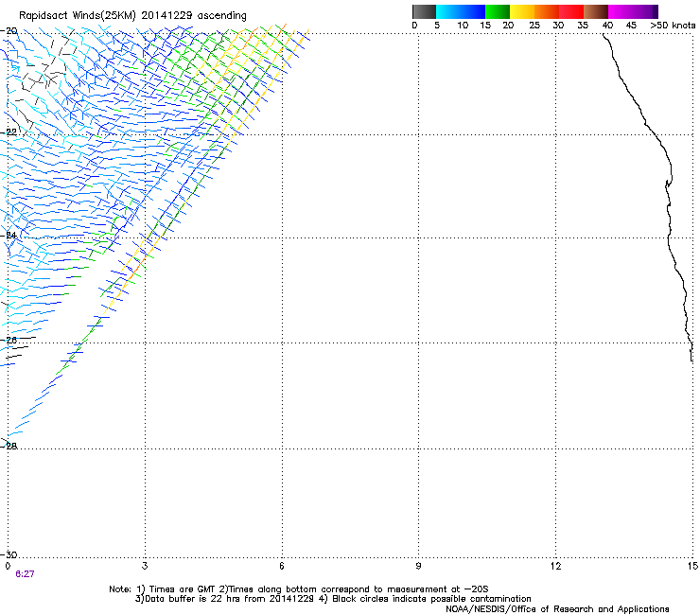Click the red 30-35 knots legend swatch

571,11
